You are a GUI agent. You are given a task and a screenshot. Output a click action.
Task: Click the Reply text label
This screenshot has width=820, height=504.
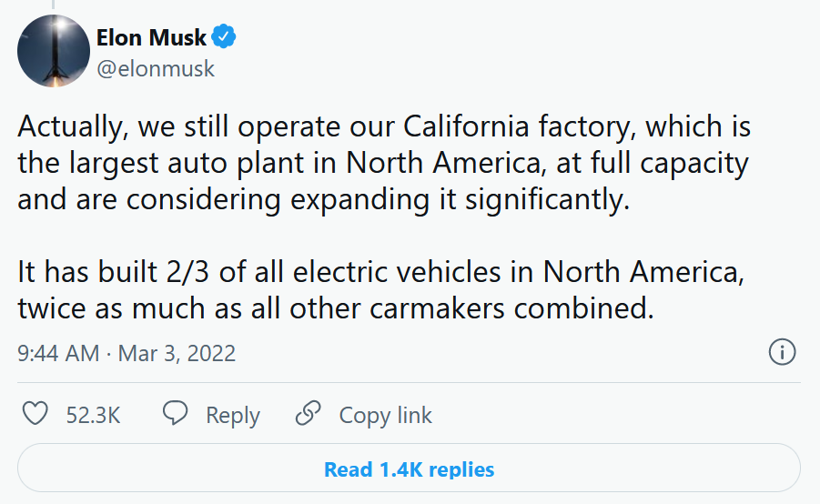click(233, 416)
